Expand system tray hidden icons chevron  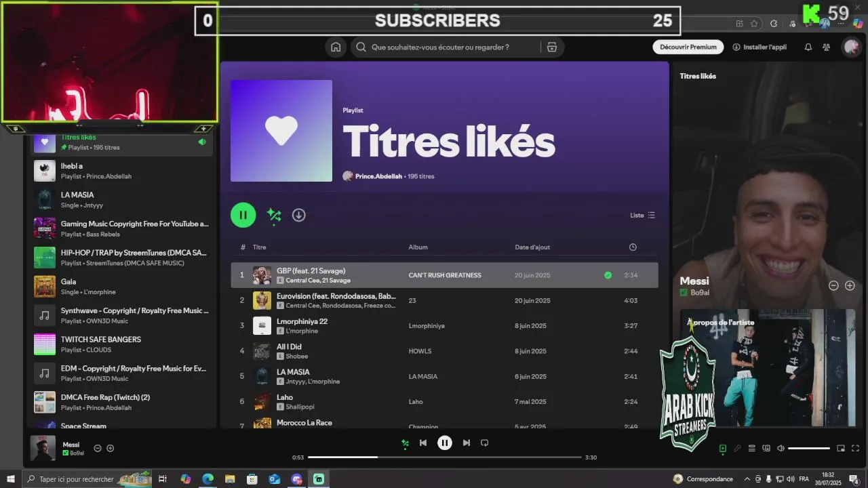[x=747, y=479]
